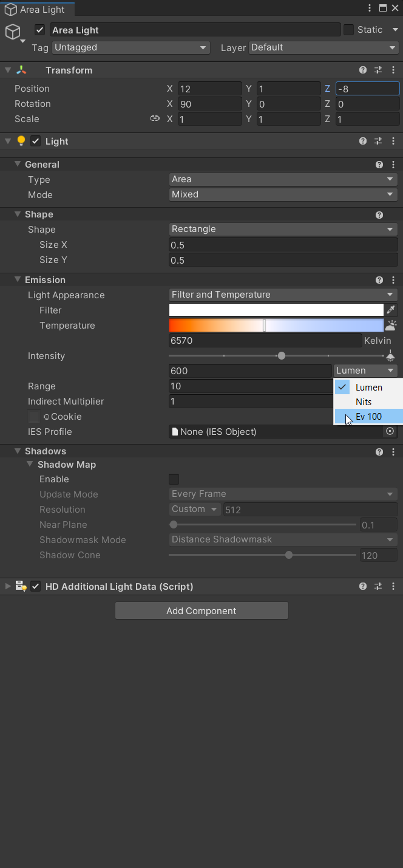This screenshot has width=403, height=868.
Task: Open Light component preset settings icon
Action: 378,142
